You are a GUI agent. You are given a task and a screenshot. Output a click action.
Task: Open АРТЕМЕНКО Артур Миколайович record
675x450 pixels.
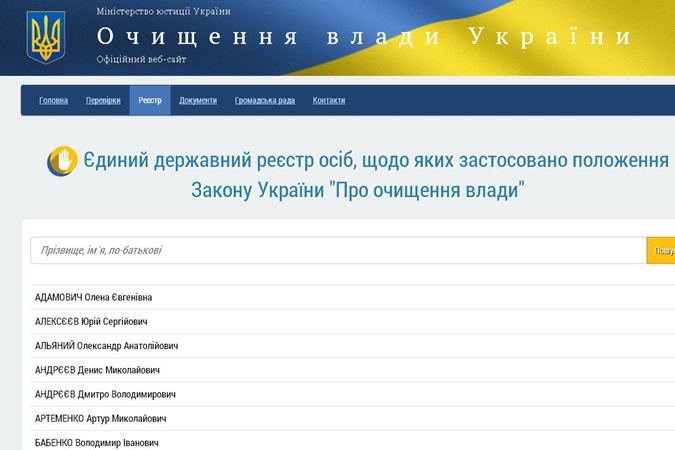point(101,418)
